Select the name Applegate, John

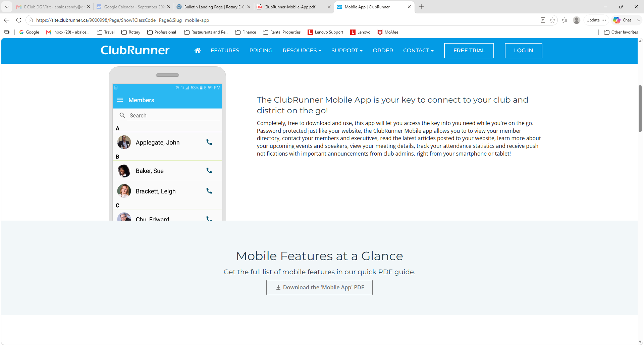158,142
